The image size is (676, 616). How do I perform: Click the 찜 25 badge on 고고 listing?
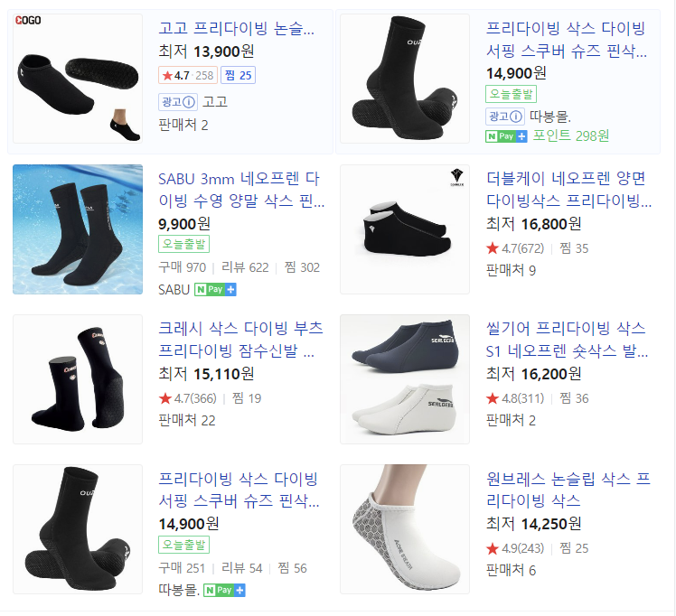239,75
